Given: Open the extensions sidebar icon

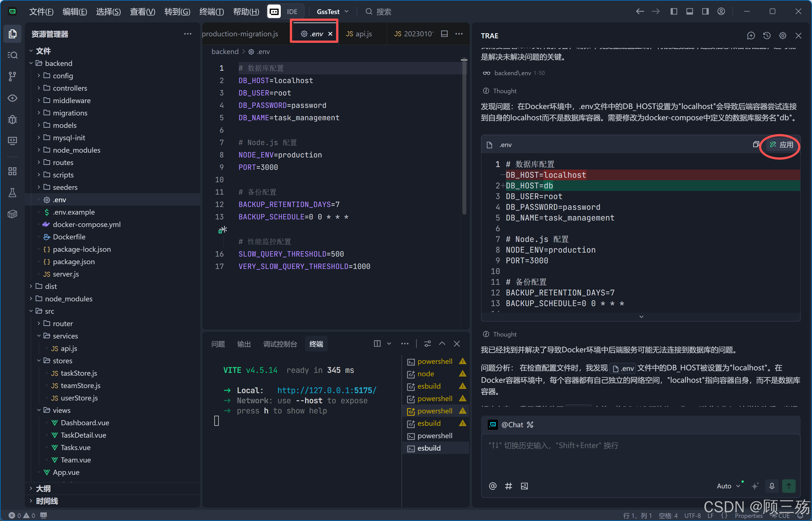Looking at the screenshot, I should point(12,171).
